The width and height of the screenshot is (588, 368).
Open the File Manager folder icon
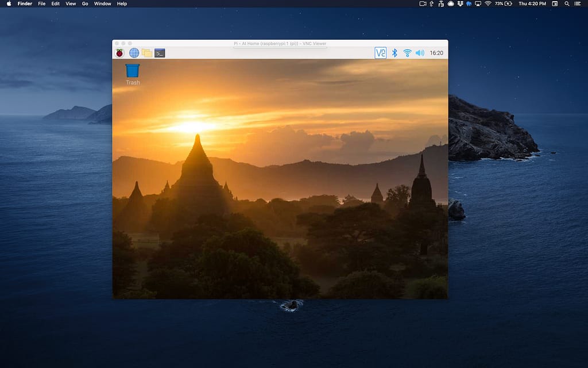coord(147,53)
